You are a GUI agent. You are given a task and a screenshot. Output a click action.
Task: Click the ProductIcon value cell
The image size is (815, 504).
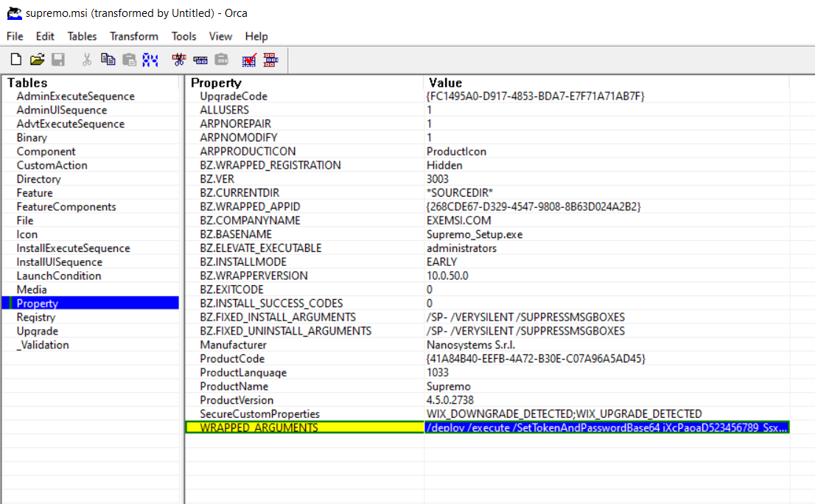(x=456, y=151)
